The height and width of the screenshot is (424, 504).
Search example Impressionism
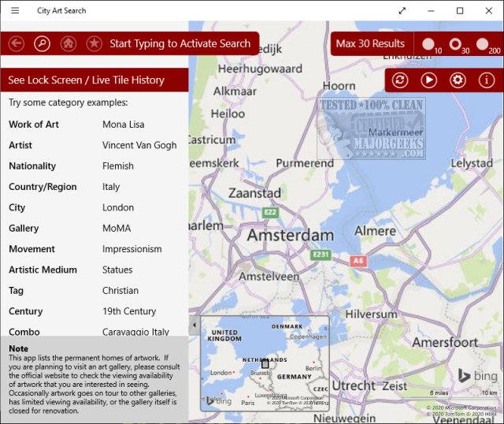point(132,249)
